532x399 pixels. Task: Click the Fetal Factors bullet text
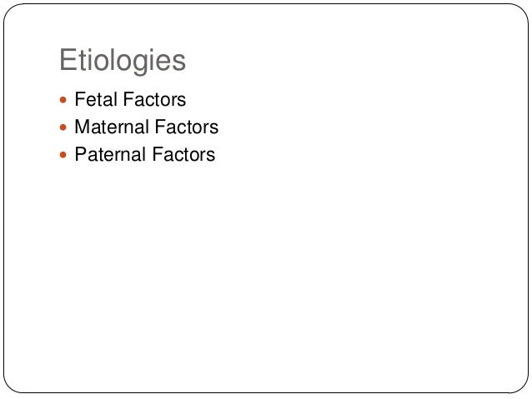(130, 100)
